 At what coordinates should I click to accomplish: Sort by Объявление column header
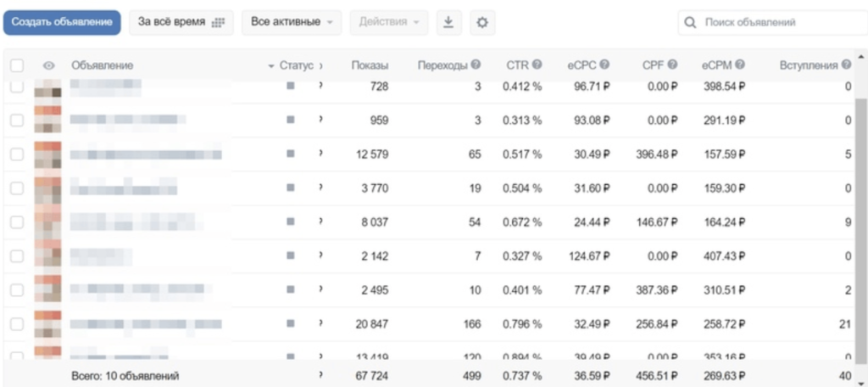(x=102, y=65)
